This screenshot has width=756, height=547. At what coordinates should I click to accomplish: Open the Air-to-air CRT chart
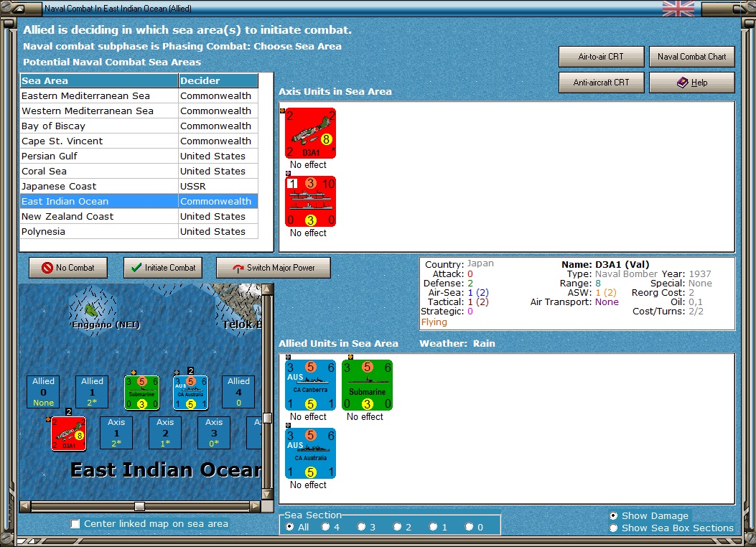[601, 57]
